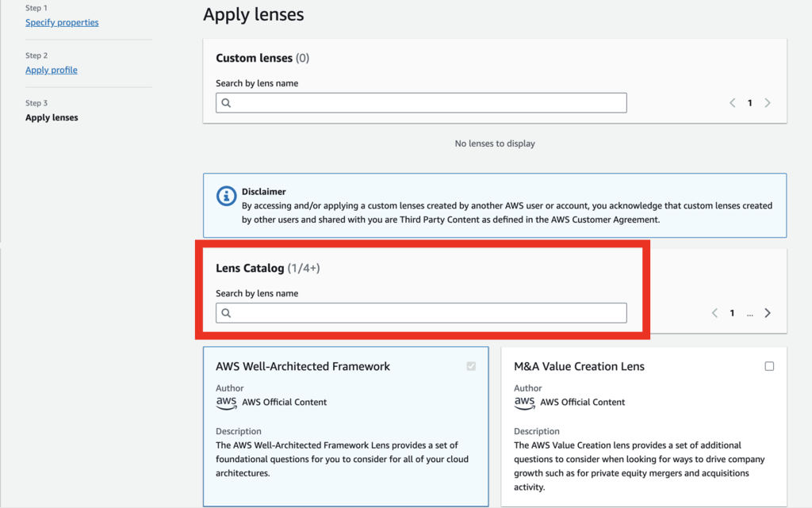Viewport: 812px width, 508px height.
Task: Click the AWS logo on the M&A Value Creation card
Action: tap(525, 402)
